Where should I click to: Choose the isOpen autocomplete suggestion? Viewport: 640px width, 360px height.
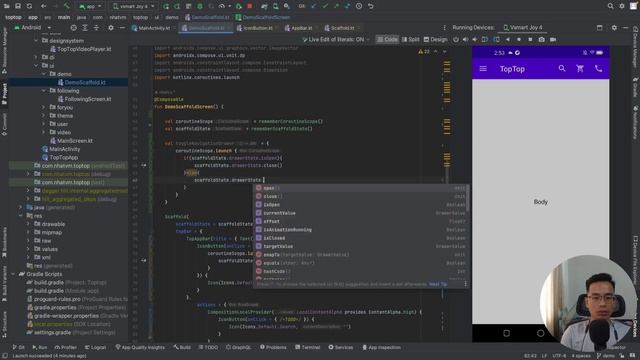click(361, 204)
